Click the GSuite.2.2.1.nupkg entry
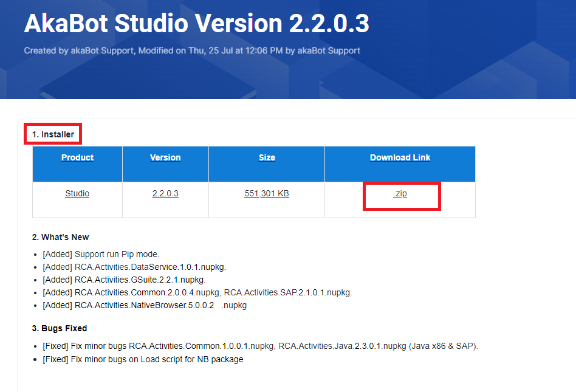This screenshot has width=576, height=392. click(124, 280)
